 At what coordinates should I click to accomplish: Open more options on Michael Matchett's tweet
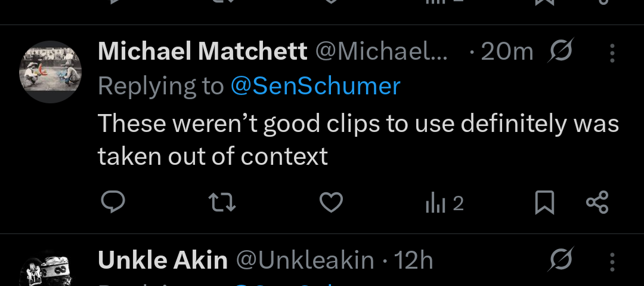[x=612, y=53]
